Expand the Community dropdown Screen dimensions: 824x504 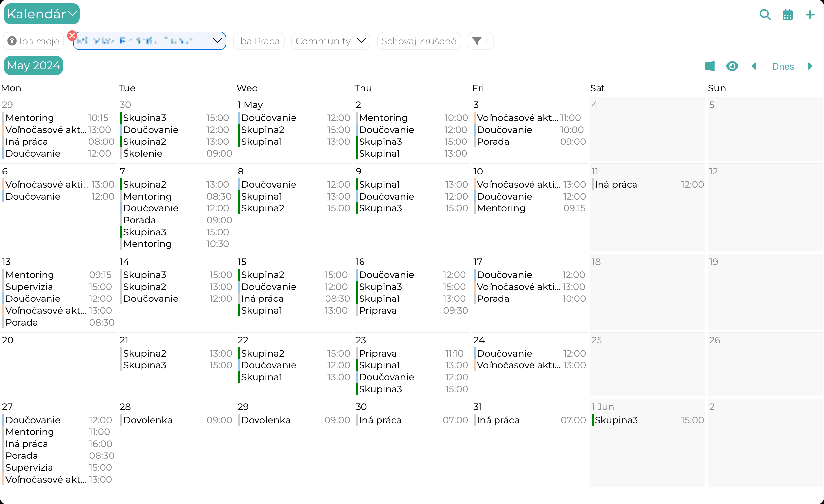point(330,41)
